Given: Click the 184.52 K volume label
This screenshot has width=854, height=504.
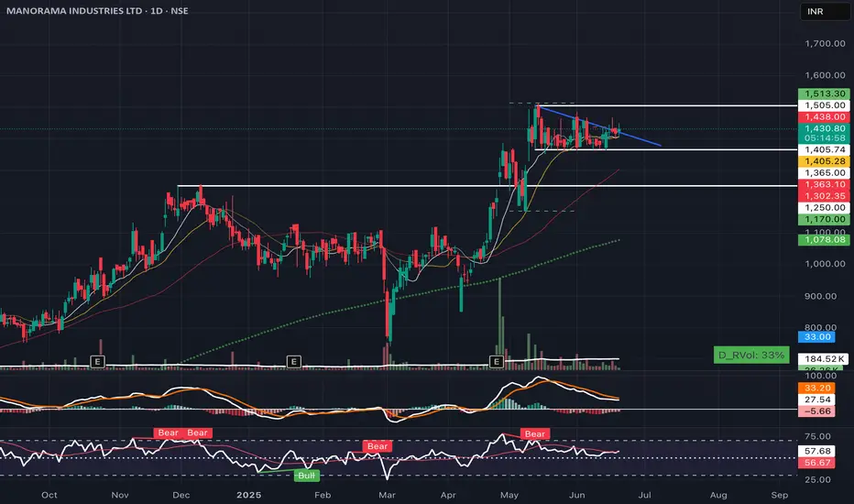Looking at the screenshot, I should [824, 359].
